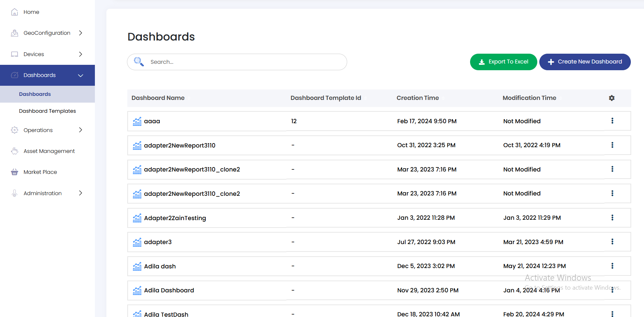Click Export To Excel button
644x317 pixels.
[x=503, y=62]
